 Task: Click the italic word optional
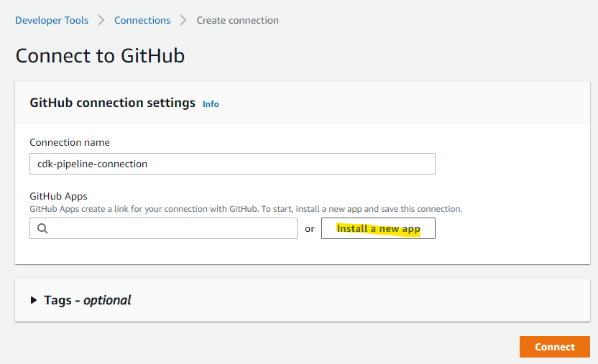[x=107, y=300]
